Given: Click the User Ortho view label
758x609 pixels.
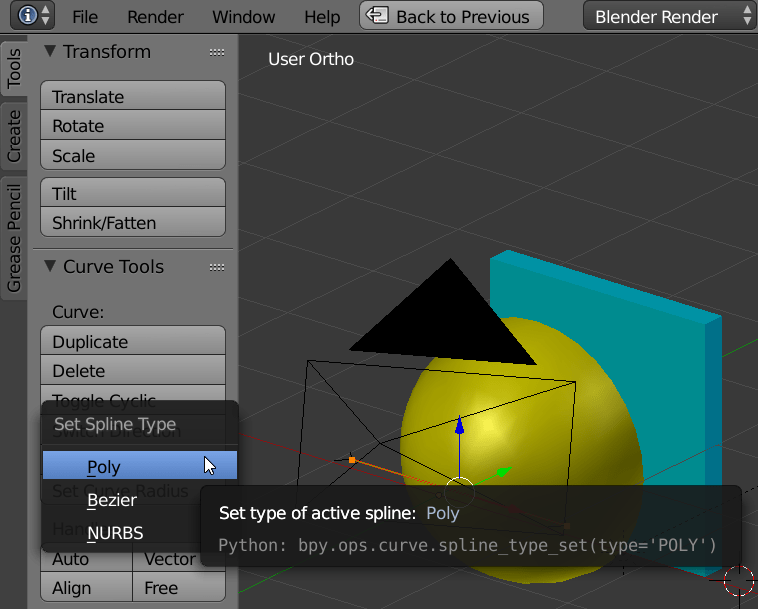Looking at the screenshot, I should [x=311, y=59].
